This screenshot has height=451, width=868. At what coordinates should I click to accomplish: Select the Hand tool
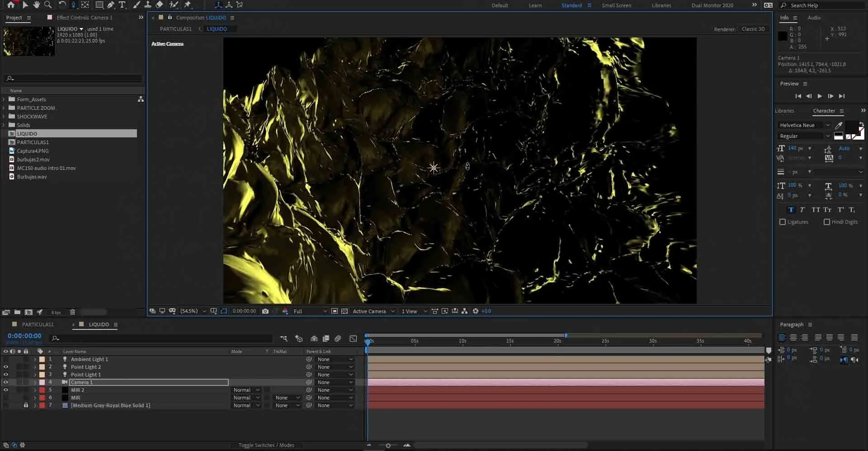click(x=37, y=5)
